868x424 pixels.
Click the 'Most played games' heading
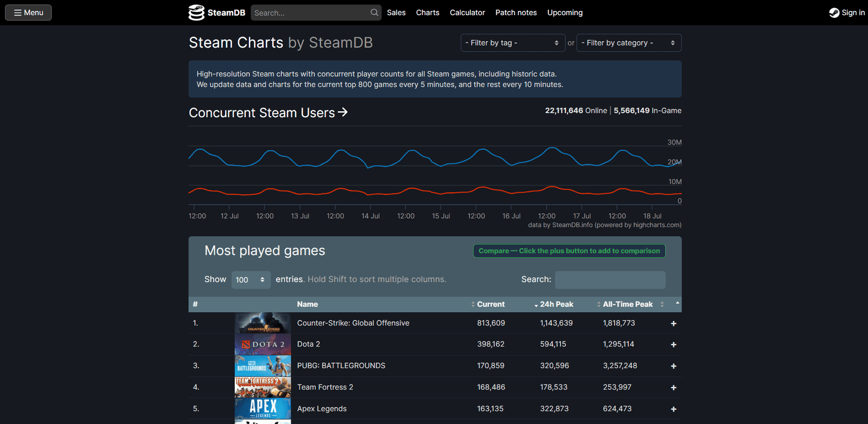[265, 251]
